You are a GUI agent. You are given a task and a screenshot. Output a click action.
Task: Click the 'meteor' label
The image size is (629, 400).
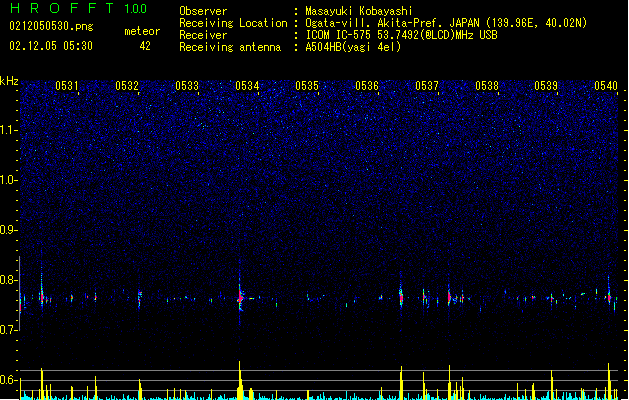[142, 31]
